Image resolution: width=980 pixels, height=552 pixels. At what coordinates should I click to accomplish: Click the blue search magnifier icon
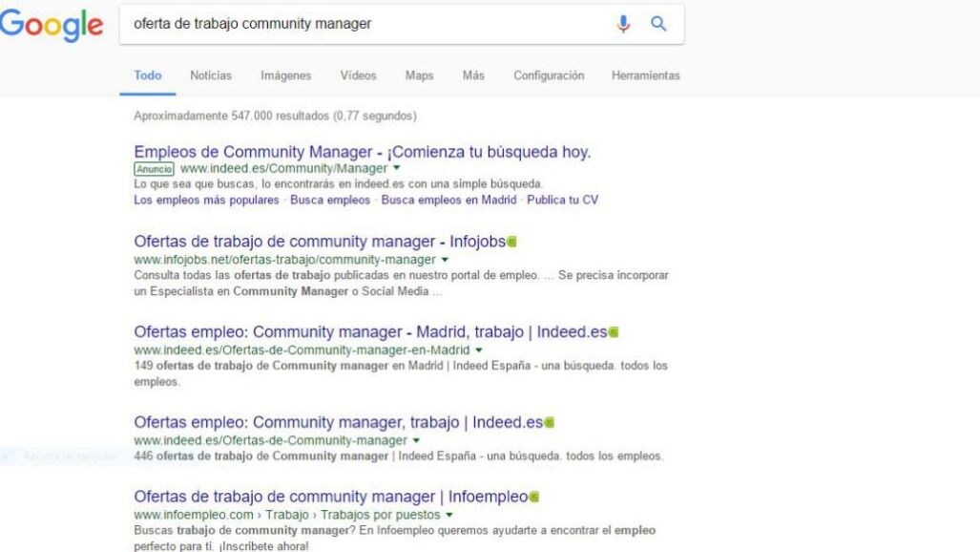click(x=657, y=25)
